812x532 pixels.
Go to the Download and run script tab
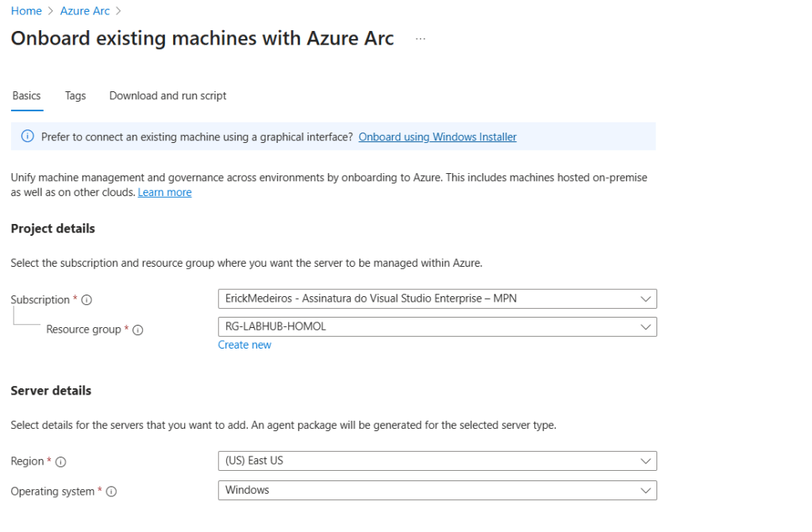(x=167, y=95)
